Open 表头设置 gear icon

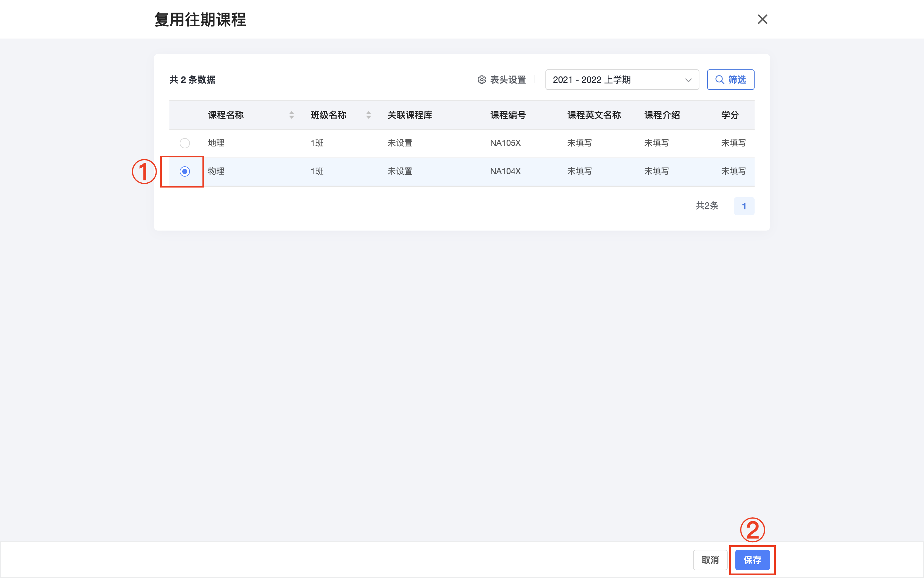(x=482, y=80)
